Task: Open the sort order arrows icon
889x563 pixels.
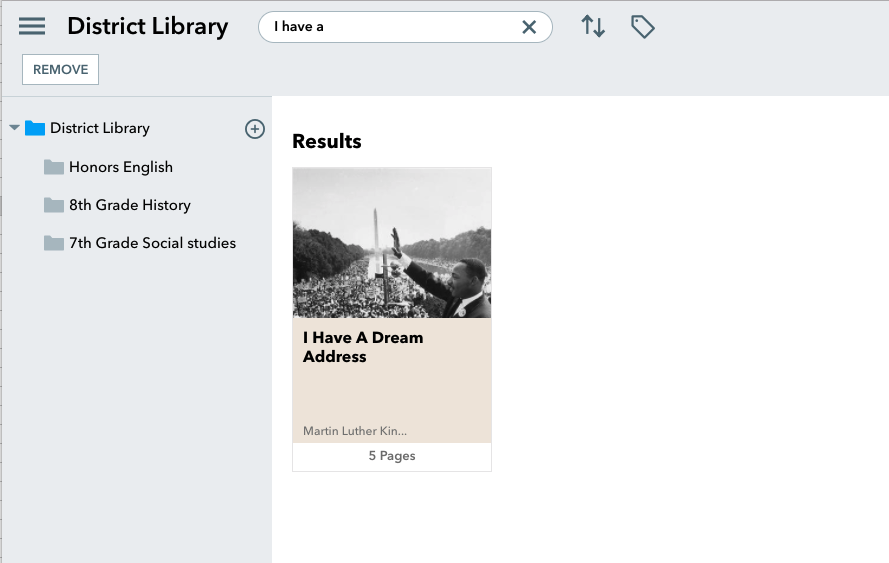Action: 593,27
